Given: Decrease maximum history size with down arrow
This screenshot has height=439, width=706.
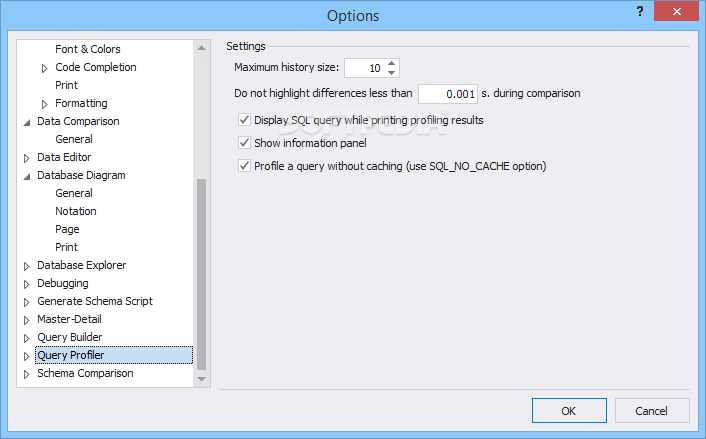Looking at the screenshot, I should 391,72.
